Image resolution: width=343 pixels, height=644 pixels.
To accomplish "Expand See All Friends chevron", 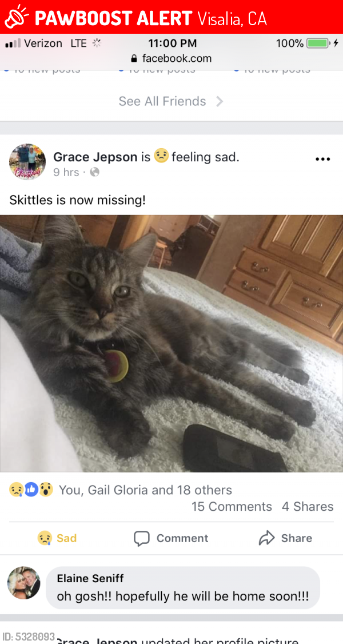I will pos(220,101).
